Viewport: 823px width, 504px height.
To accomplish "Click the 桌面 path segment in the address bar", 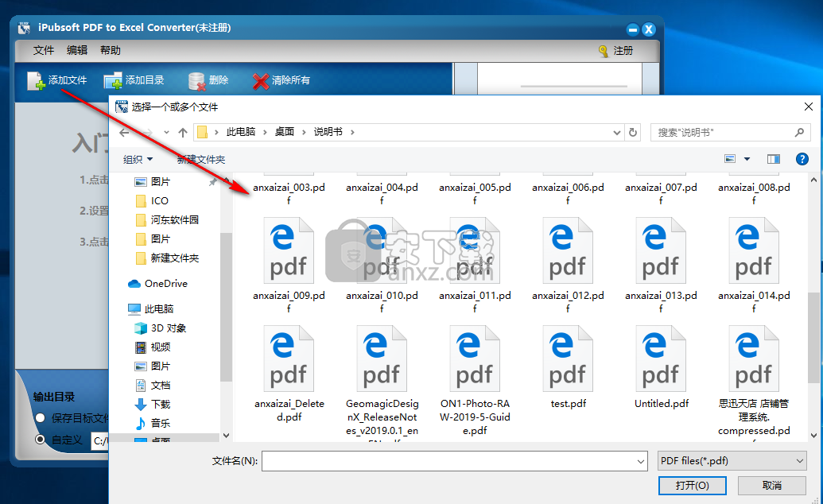I will pyautogui.click(x=285, y=132).
